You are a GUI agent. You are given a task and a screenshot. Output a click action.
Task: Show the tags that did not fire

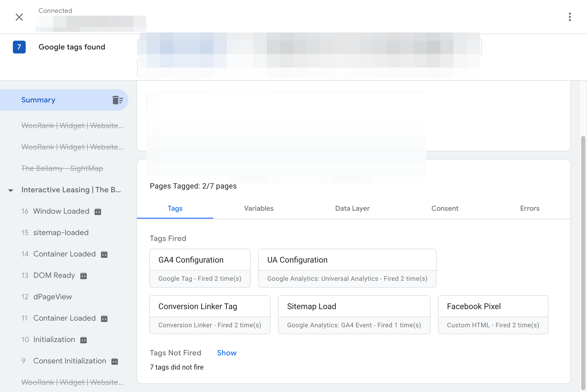[x=227, y=353]
